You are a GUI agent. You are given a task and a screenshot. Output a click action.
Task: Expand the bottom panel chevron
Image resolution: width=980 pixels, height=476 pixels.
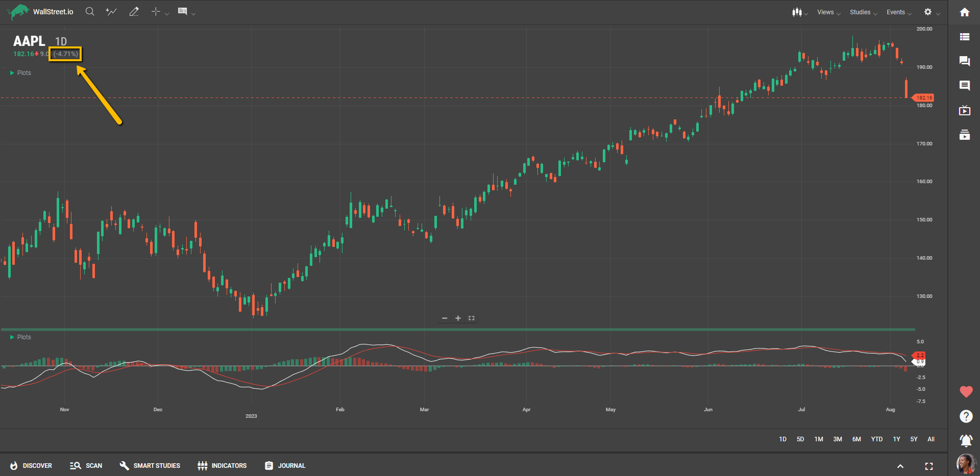tap(900, 466)
